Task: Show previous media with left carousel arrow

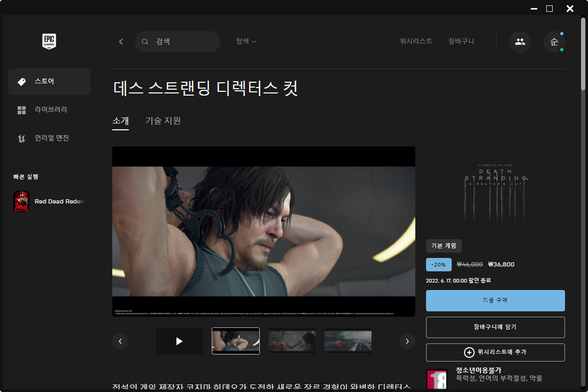Action: coord(120,341)
